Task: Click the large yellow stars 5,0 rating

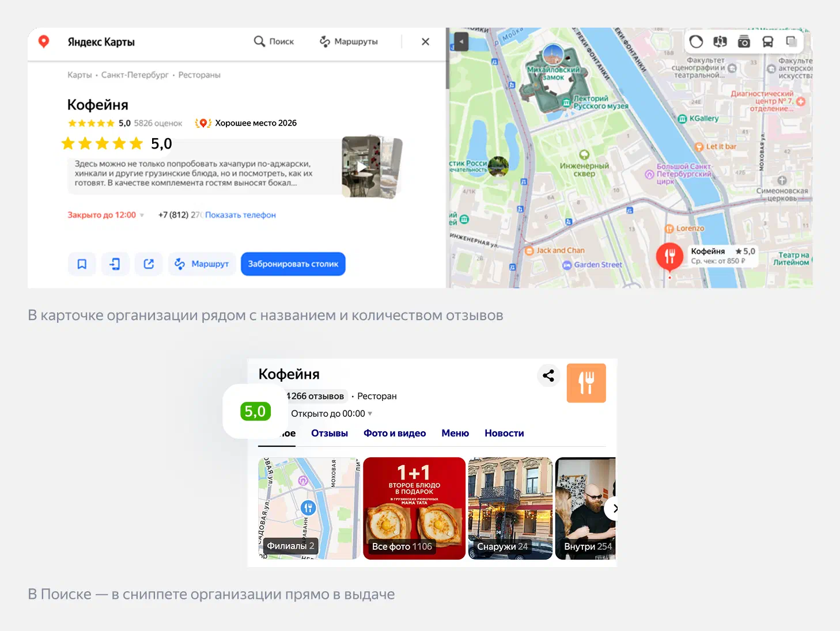Action: pyautogui.click(x=117, y=143)
